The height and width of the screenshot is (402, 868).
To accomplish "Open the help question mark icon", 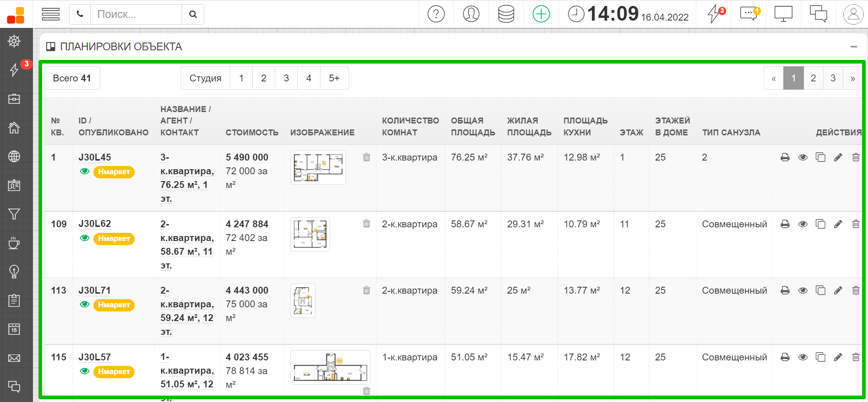I will [x=436, y=14].
